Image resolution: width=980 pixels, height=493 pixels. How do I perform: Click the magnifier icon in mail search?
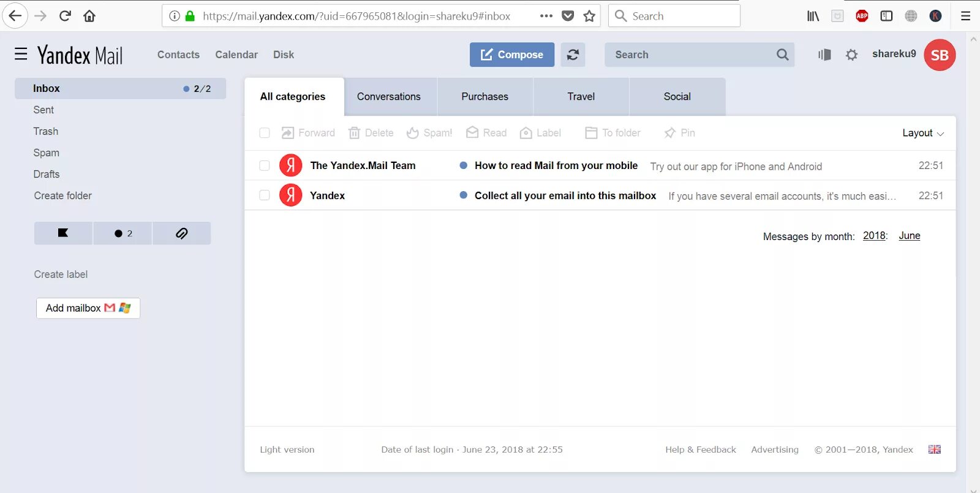pos(782,55)
